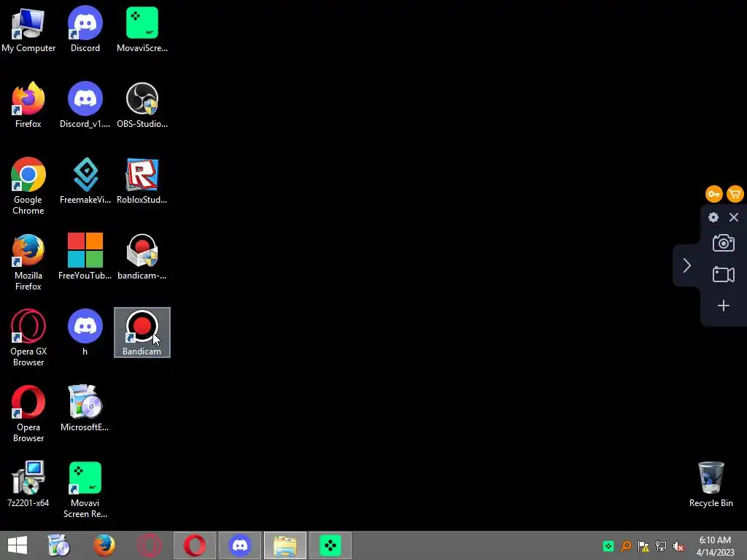
Task: Start screen recording with the video camera icon
Action: click(723, 274)
